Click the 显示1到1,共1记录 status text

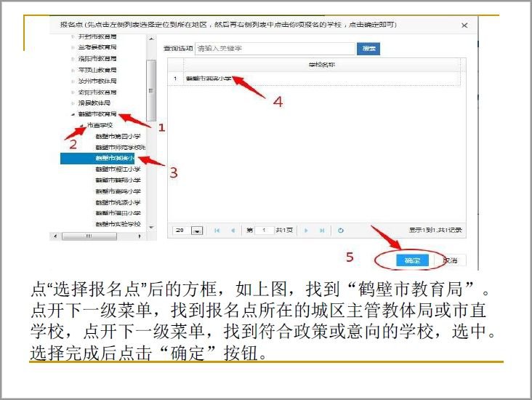pos(435,231)
